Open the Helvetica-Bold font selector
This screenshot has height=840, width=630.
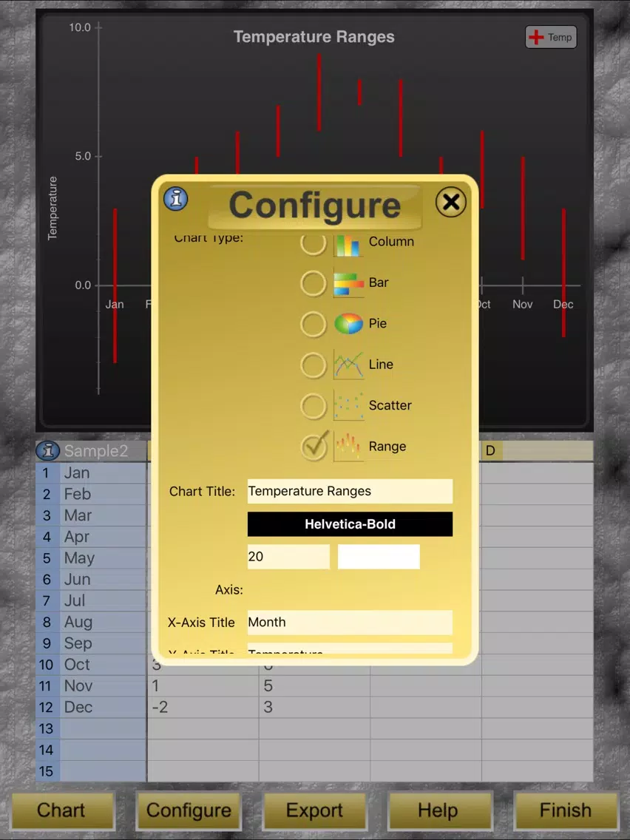click(350, 524)
